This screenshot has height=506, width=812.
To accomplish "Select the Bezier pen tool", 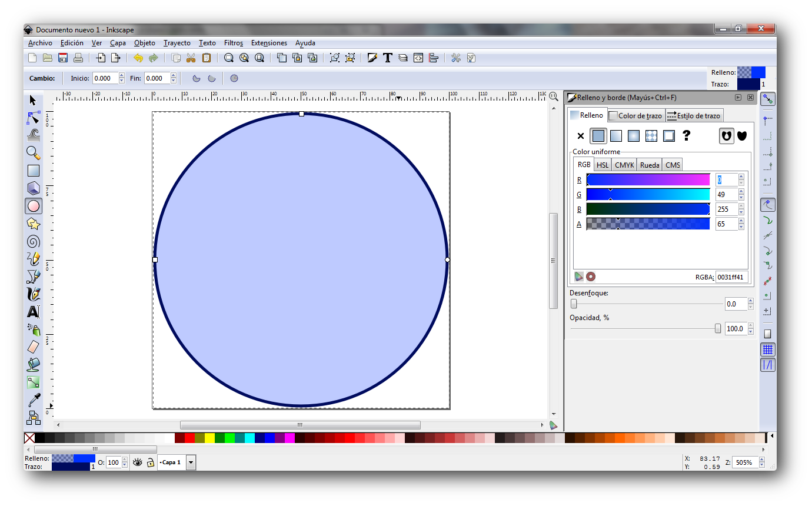I will [34, 276].
